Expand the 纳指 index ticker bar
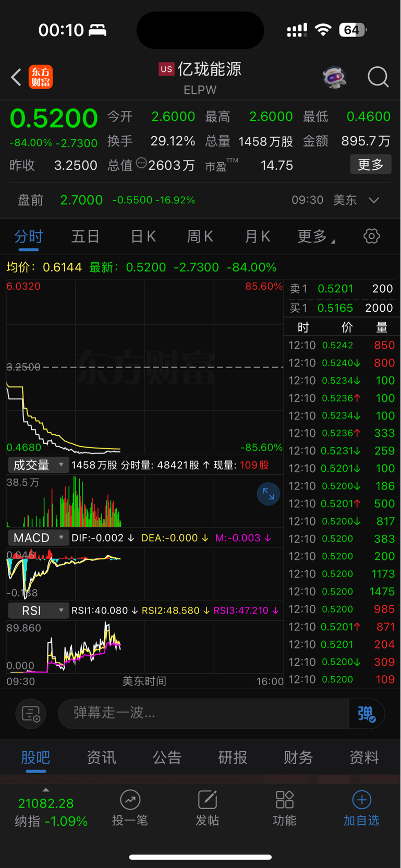 pyautogui.click(x=51, y=810)
